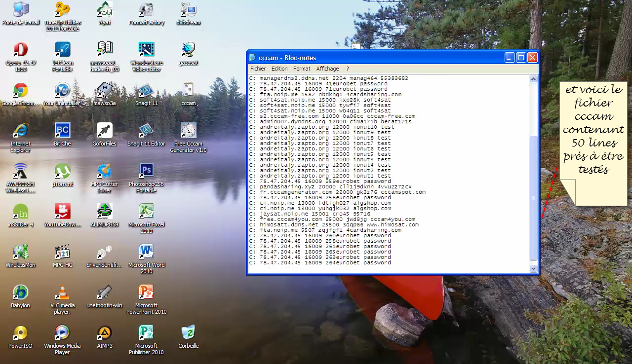Open the Edition menu in Bloc-notes
The image size is (632, 364).
click(x=279, y=69)
